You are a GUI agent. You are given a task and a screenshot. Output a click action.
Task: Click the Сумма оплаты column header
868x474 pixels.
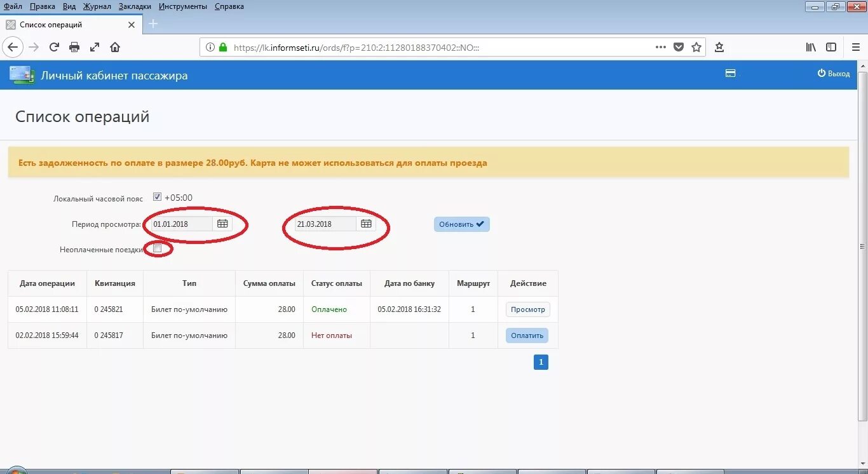[x=269, y=283]
